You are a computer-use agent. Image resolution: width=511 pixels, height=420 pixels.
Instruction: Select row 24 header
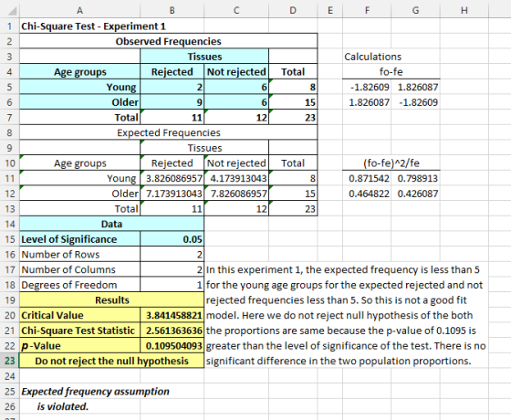tap(10, 376)
